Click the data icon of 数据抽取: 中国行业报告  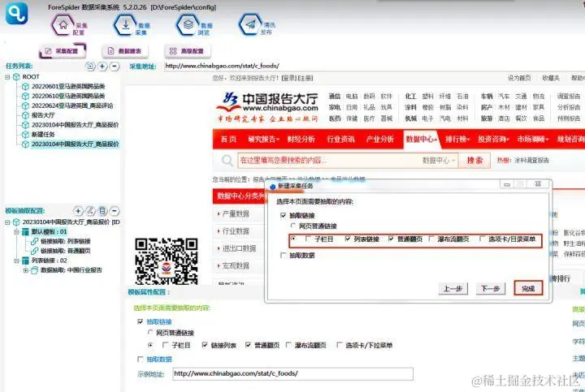point(34,270)
